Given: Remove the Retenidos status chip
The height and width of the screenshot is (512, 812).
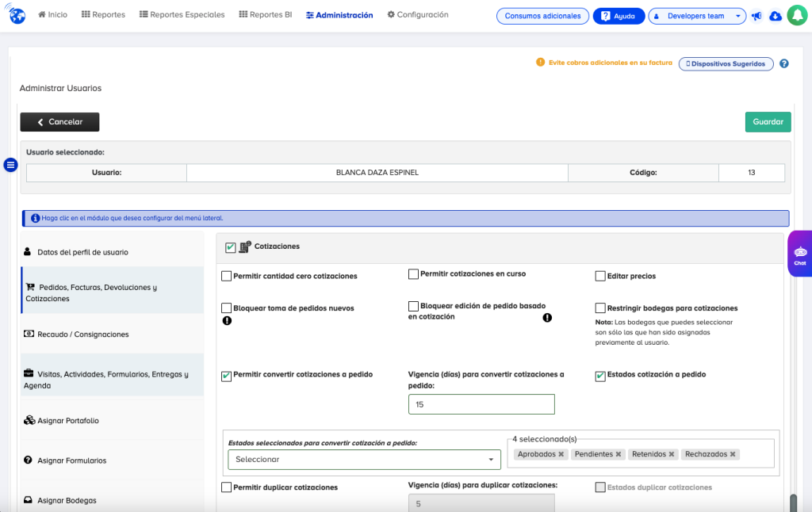Looking at the screenshot, I should (x=669, y=453).
